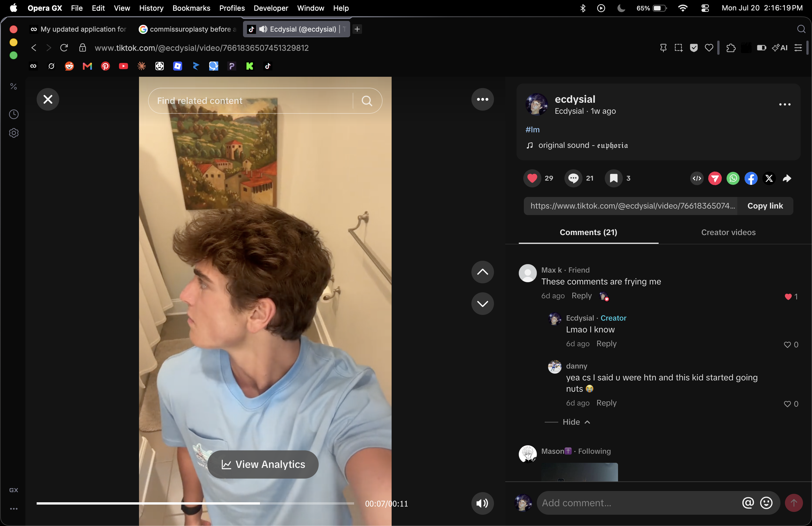Seek within the video progress bar
The height and width of the screenshot is (526, 812).
pos(195,503)
